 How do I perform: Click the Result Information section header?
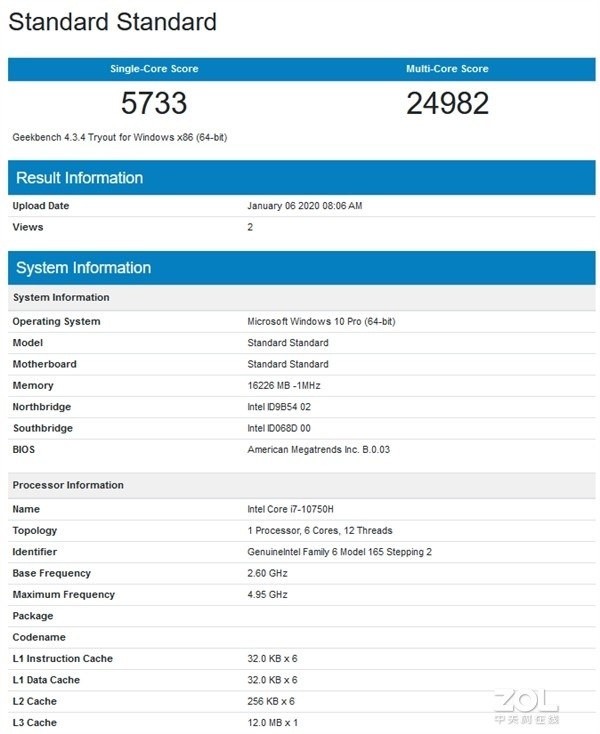coord(301,178)
